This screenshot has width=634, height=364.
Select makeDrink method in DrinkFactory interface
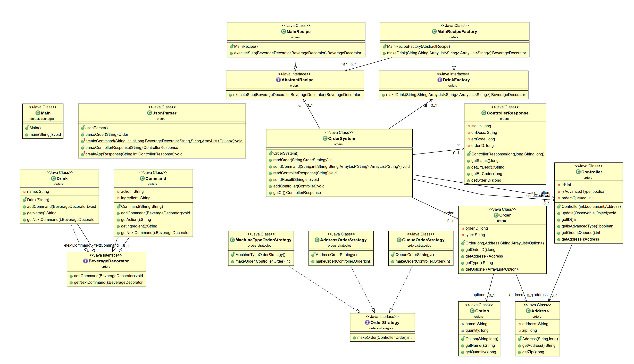(455, 95)
